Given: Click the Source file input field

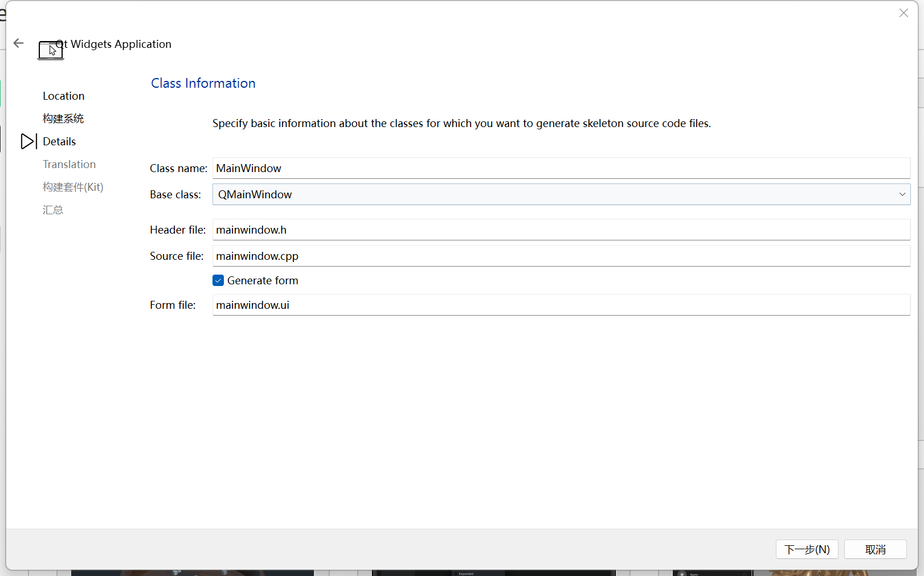Looking at the screenshot, I should coord(561,256).
